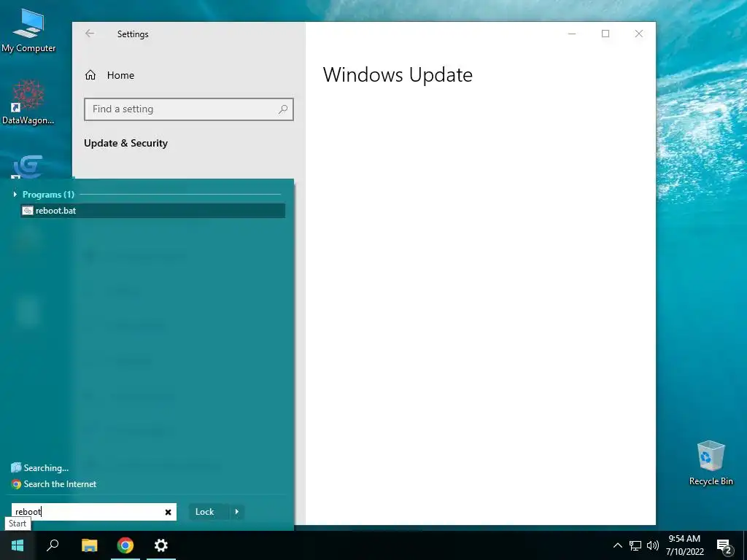Expand the power options arrow next to Lock
This screenshot has height=560, width=747.
click(237, 512)
